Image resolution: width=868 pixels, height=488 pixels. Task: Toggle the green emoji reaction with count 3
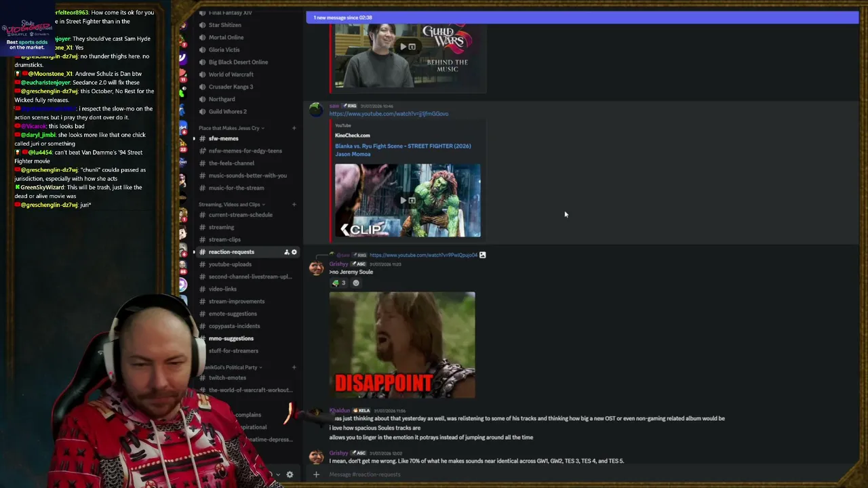point(338,283)
